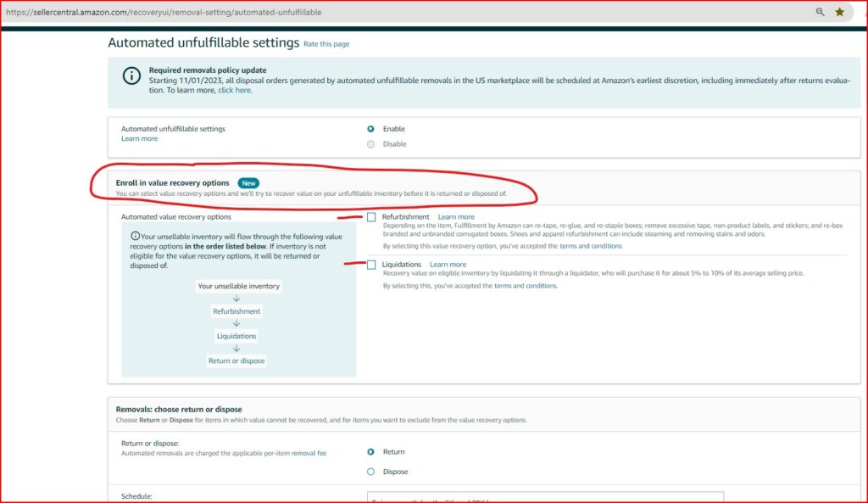Viewport: 868px width, 503px height.
Task: Open Learn more next to Refurbishment
Action: (456, 217)
